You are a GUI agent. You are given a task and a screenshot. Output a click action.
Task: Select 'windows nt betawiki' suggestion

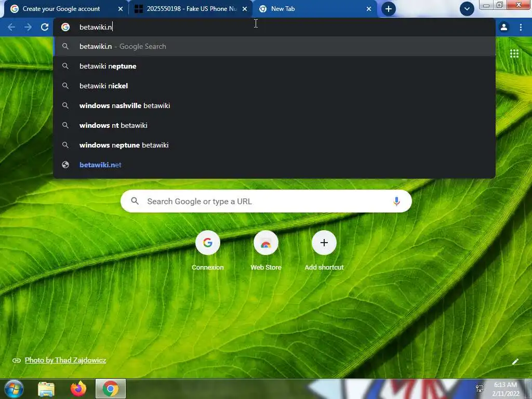[274, 125]
